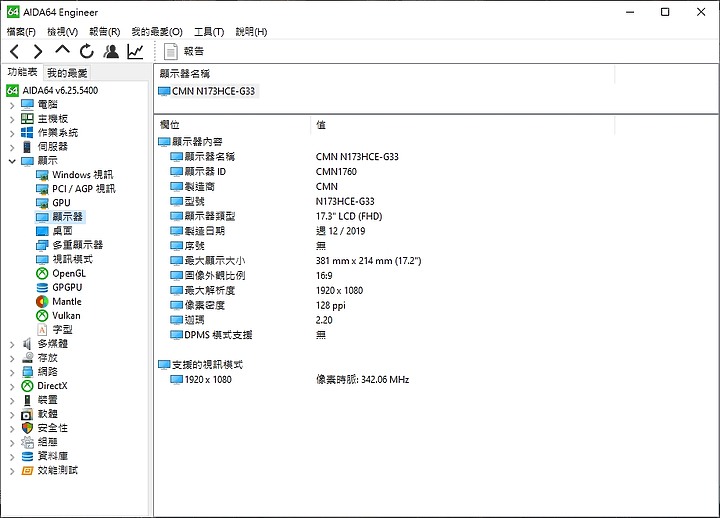Select the GPGPU icon
Screen dimensions: 720x518
[42, 287]
